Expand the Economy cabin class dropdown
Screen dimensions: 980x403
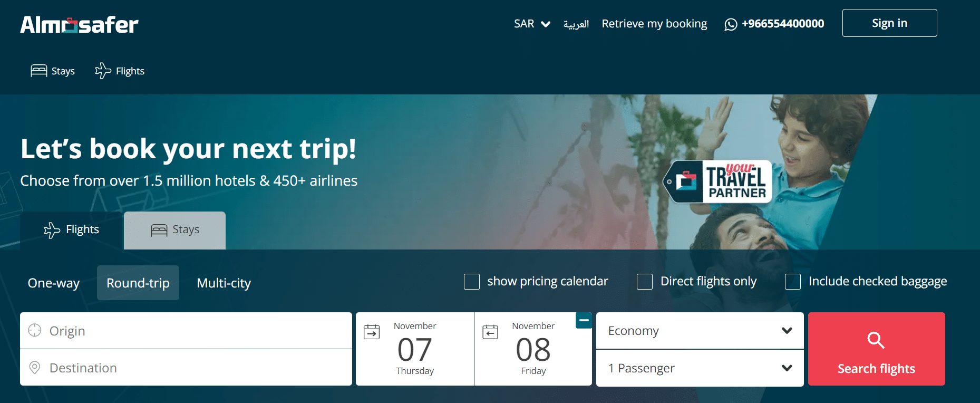tap(700, 331)
